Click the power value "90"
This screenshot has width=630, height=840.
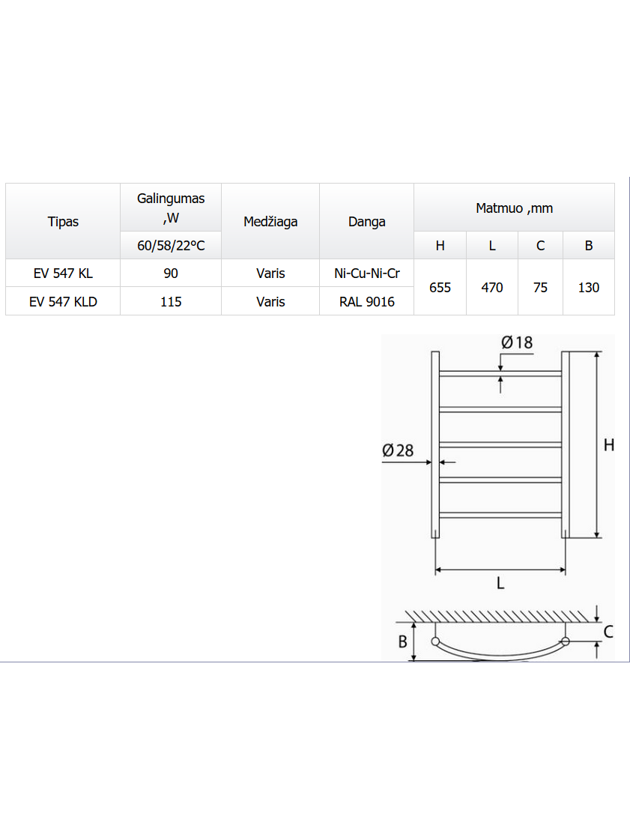(x=171, y=274)
